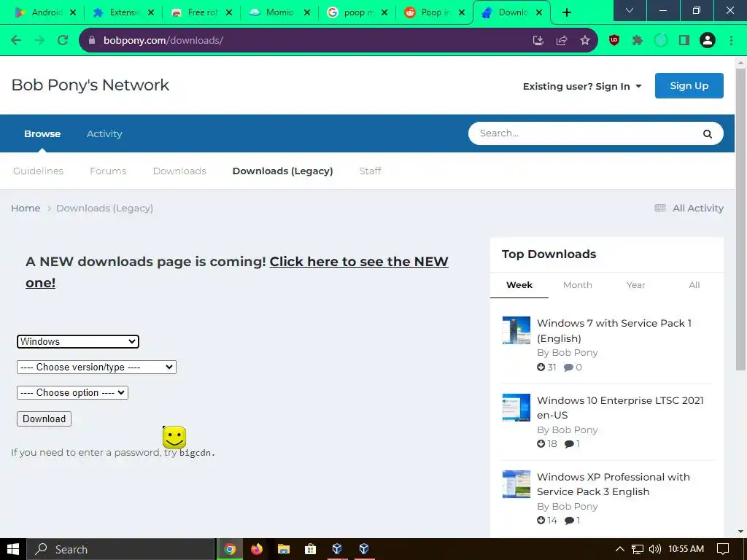Open Chrome from the taskbar
This screenshot has width=747, height=560.
pyautogui.click(x=230, y=549)
